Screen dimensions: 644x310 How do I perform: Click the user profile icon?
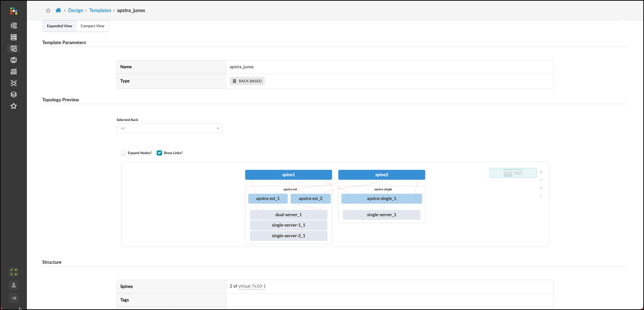pyautogui.click(x=13, y=285)
